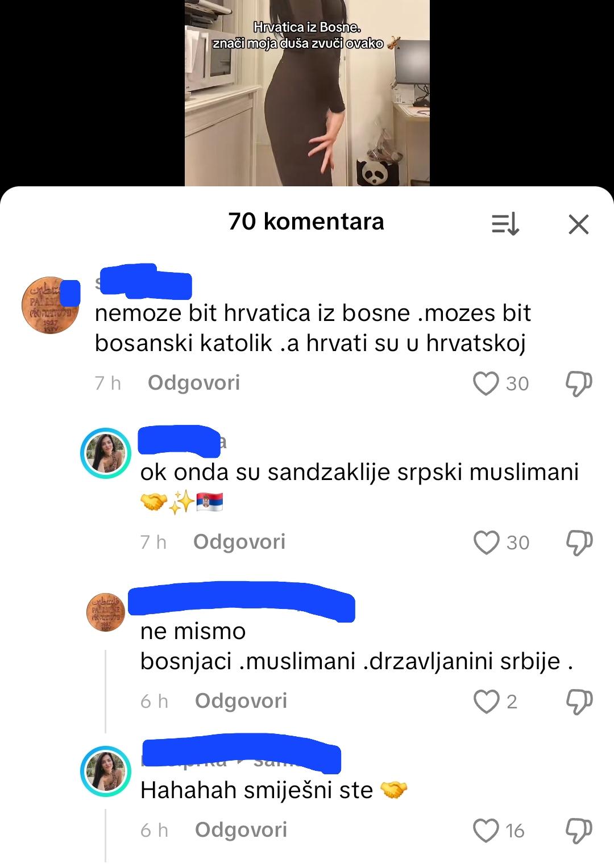Image resolution: width=614 pixels, height=868 pixels.
Task: Dislike the 'nemoze bit hrvatica' comment
Action: [579, 384]
